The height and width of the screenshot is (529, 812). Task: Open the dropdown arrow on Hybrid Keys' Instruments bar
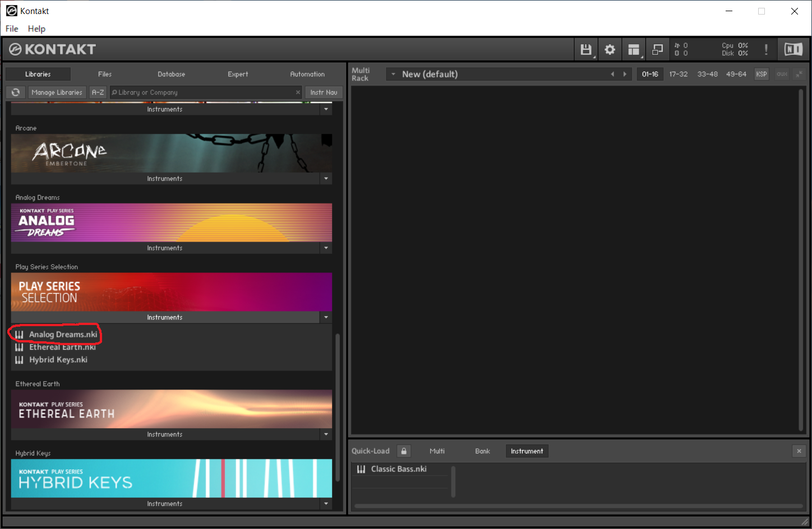coord(326,504)
